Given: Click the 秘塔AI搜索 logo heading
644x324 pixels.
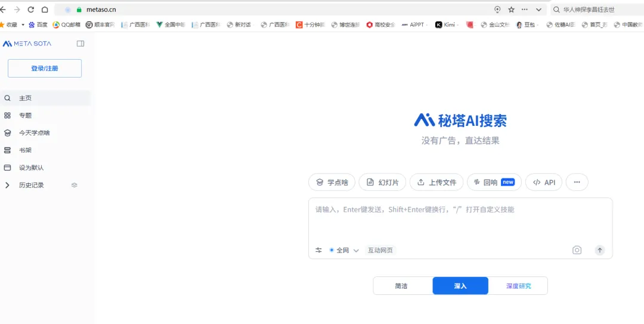Looking at the screenshot, I should pyautogui.click(x=460, y=120).
